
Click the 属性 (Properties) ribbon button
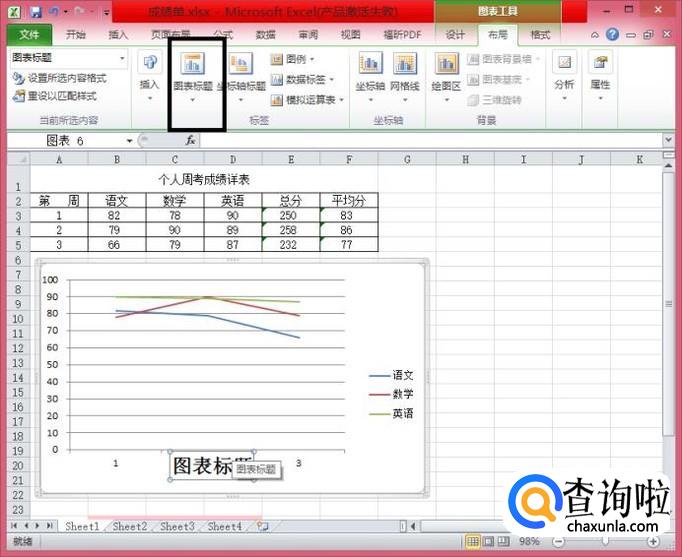600,75
